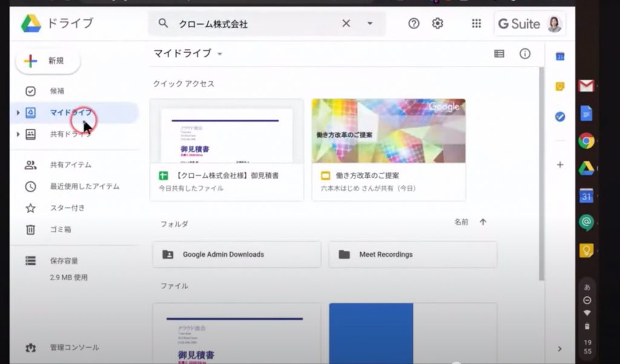The height and width of the screenshot is (364, 620).
Task: Expand the マイドライブ tree arrow
Action: point(18,112)
